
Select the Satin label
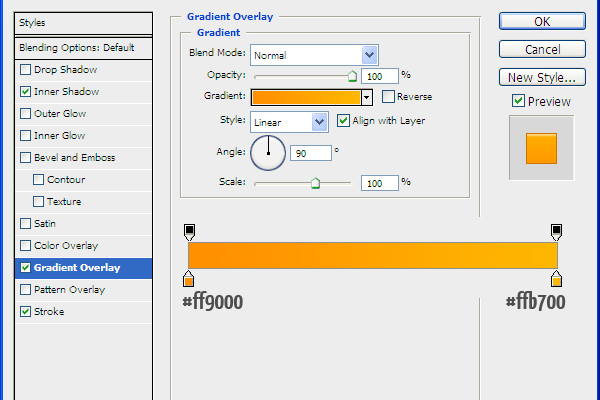click(45, 224)
